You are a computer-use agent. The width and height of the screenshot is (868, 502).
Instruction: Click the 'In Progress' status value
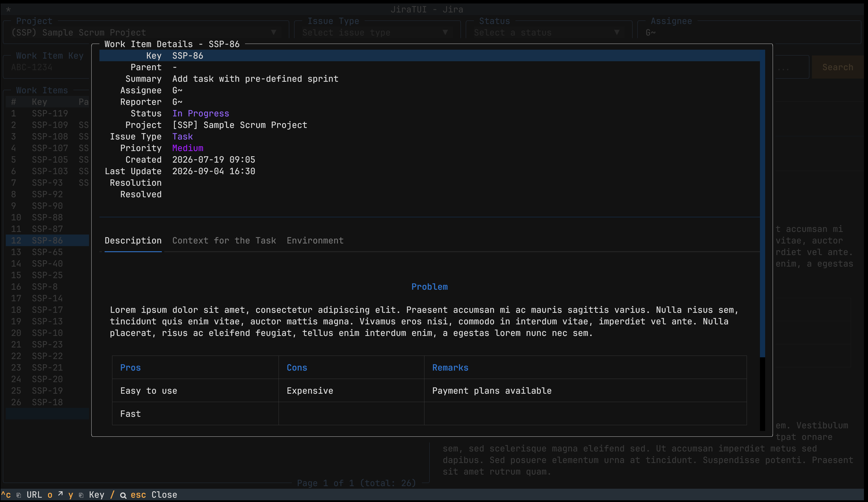click(x=201, y=113)
